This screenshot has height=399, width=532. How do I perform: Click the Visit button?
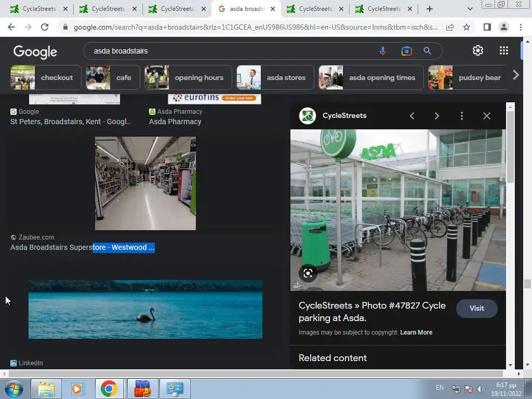[477, 309]
